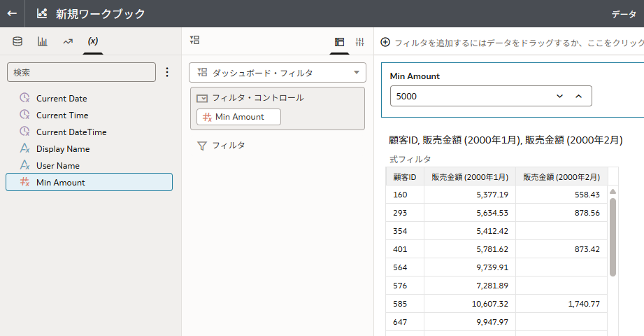Viewport: 644px width, 336px height.
Task: Click the value 5,634.53
Action: (x=492, y=213)
